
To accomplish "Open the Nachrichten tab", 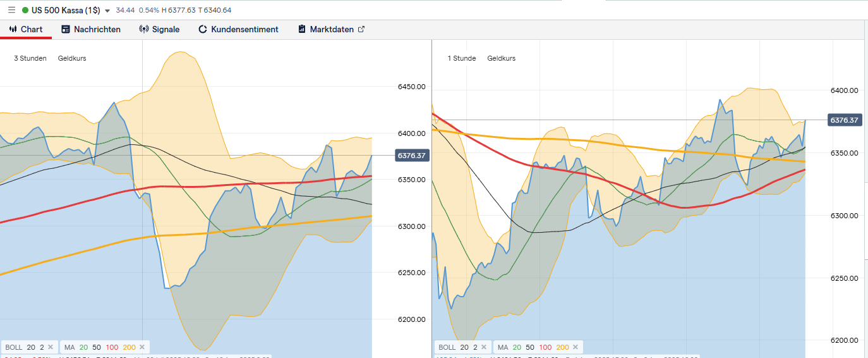I will click(x=91, y=29).
